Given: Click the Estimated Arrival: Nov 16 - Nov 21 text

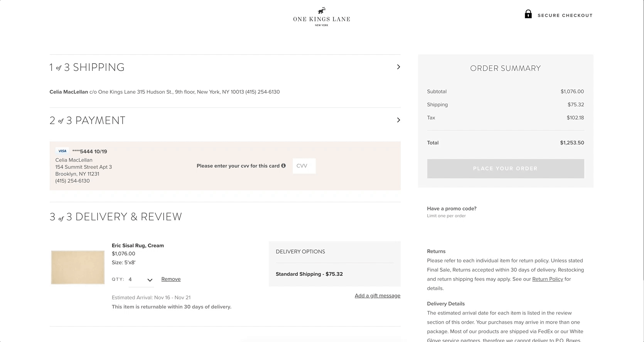Looking at the screenshot, I should (151, 297).
